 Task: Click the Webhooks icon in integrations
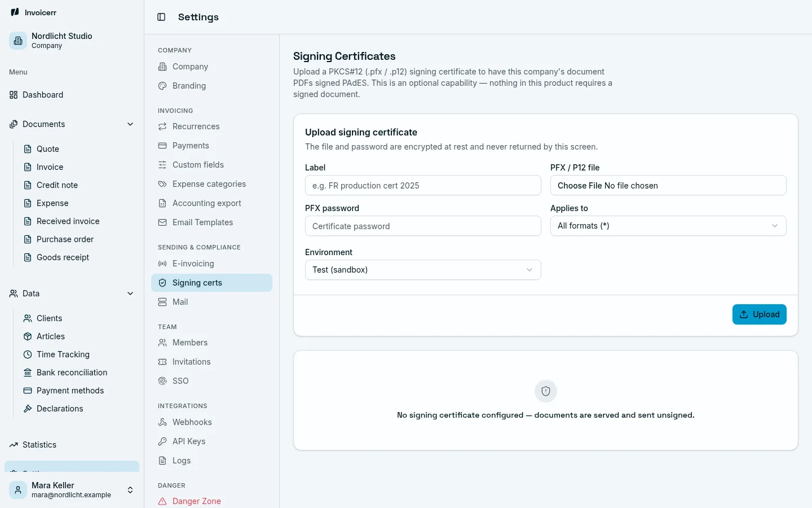162,422
